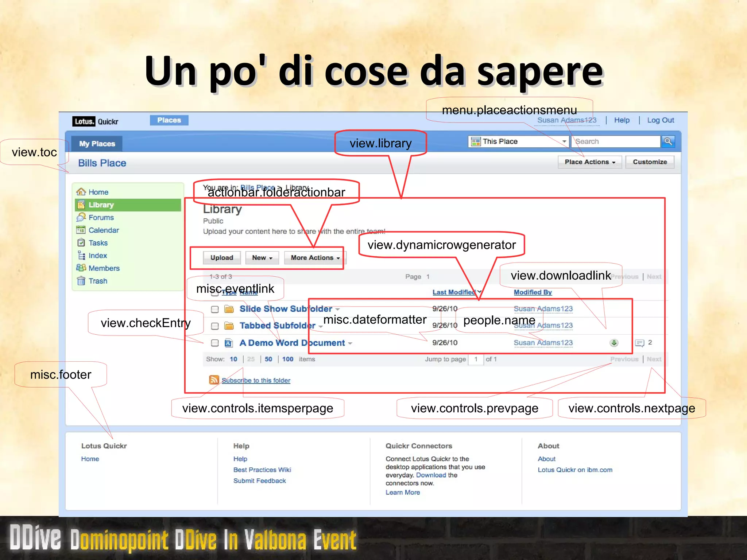
Task: Click the comments icon beside count 2
Action: click(x=639, y=343)
